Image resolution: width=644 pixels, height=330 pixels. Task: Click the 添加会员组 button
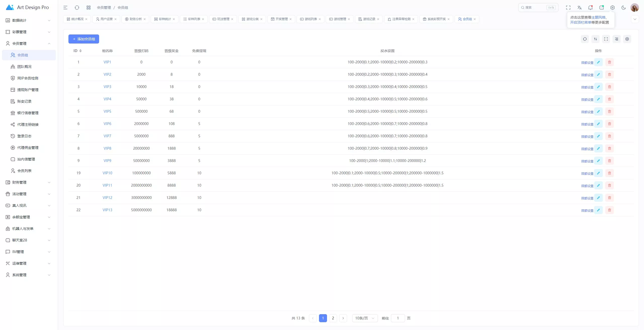click(x=84, y=39)
